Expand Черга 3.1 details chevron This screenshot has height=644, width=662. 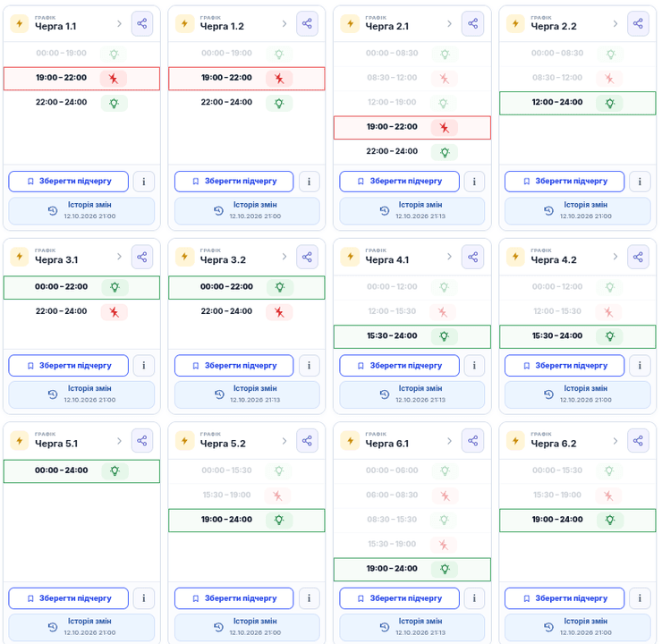pyautogui.click(x=120, y=257)
